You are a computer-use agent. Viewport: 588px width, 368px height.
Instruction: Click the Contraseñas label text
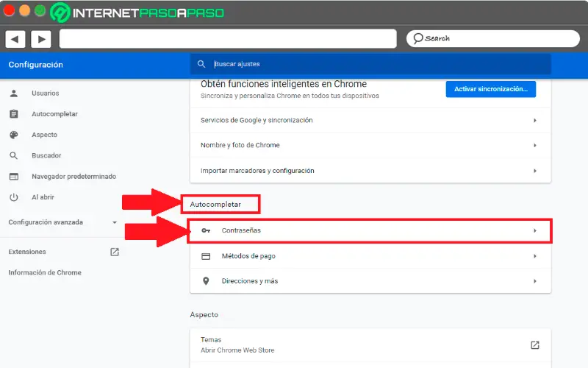click(241, 230)
